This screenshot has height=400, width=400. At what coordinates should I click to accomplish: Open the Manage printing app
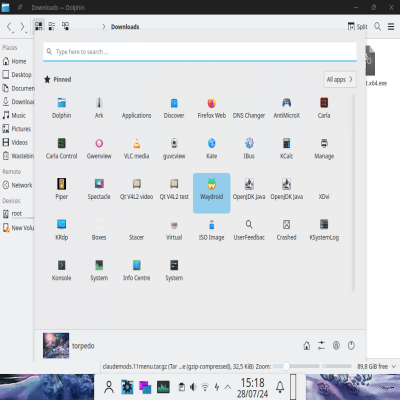coord(324,149)
